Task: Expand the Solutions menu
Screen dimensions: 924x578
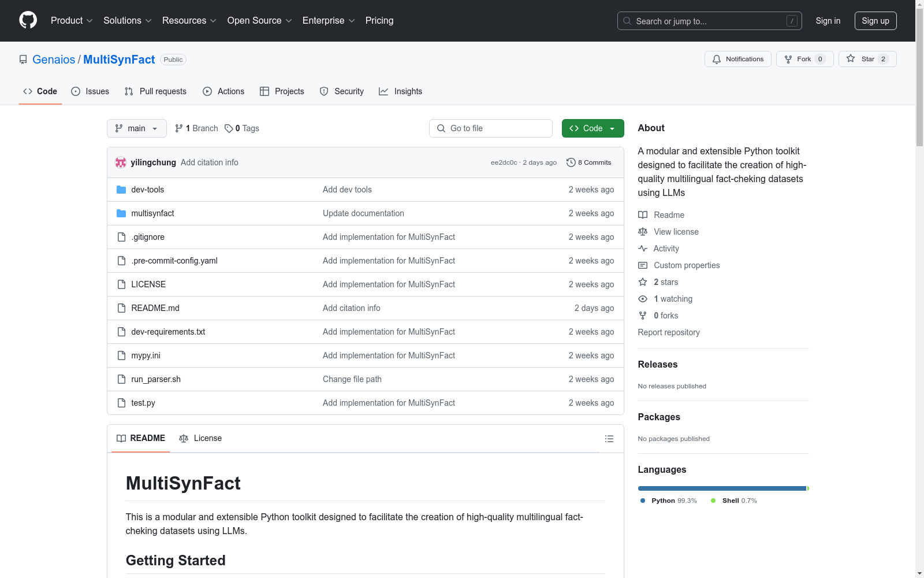Action: (x=128, y=21)
